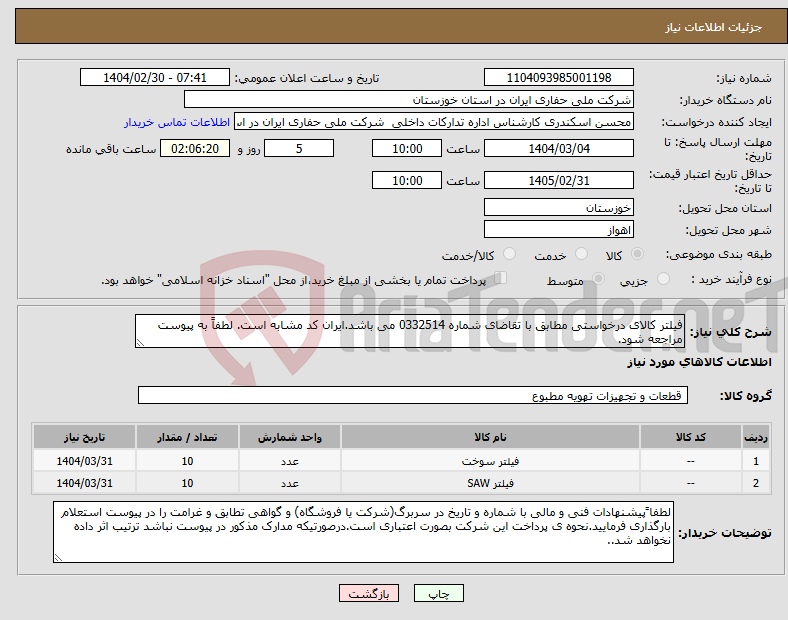
Task: Click the واحد شمارش column header
Action: coord(290,437)
